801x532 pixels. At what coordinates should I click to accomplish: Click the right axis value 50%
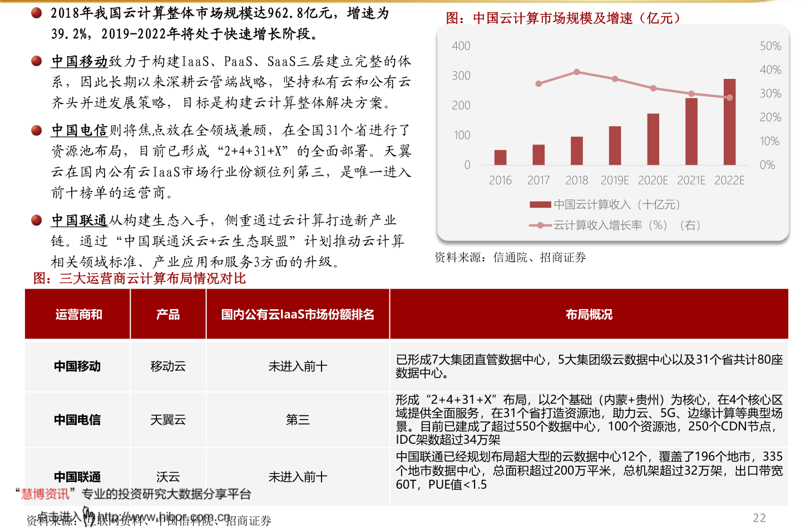click(770, 46)
